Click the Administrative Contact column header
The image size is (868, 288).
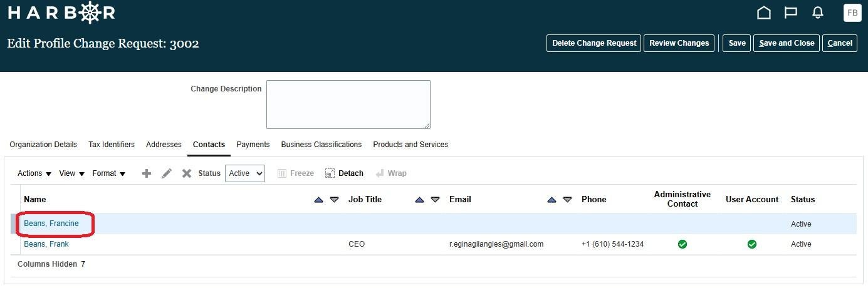tap(682, 199)
